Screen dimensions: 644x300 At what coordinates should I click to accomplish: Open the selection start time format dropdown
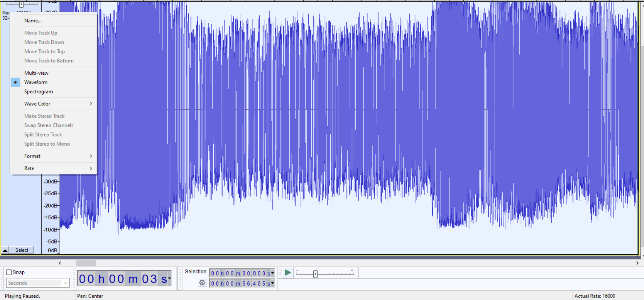[273, 273]
